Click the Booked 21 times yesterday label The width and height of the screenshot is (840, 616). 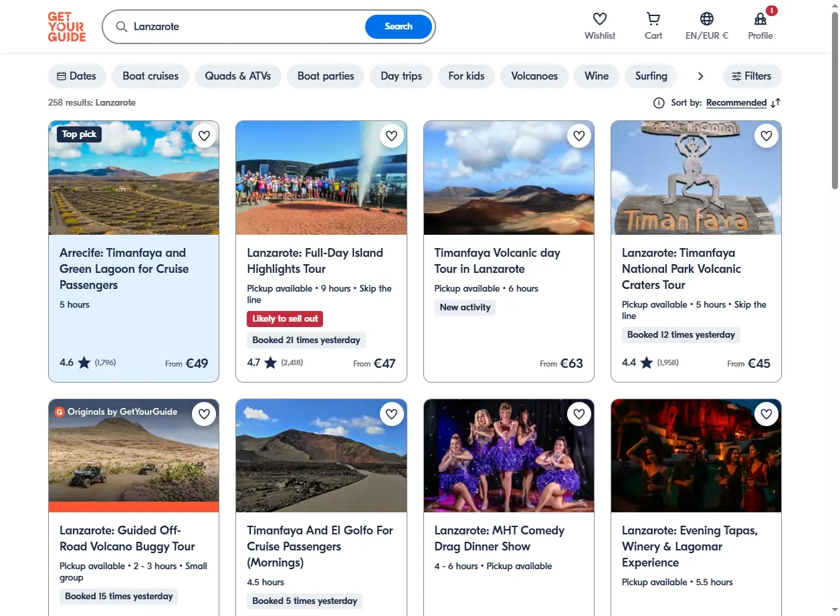coord(306,340)
